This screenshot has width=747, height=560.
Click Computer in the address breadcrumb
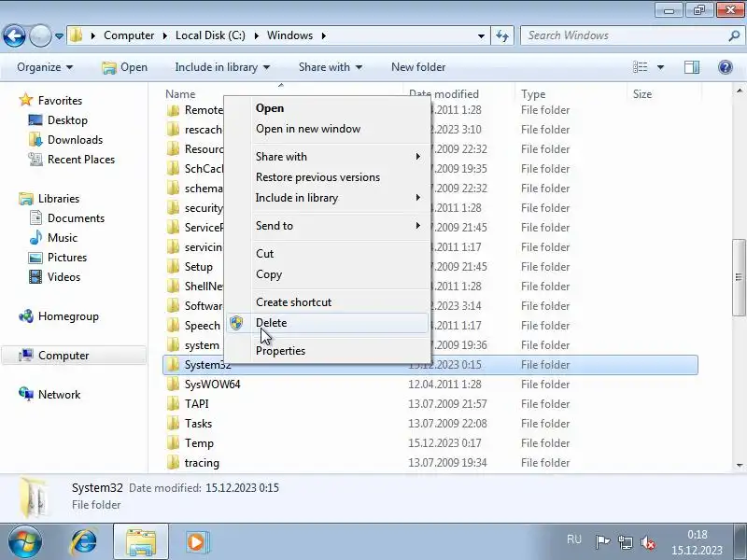(129, 35)
